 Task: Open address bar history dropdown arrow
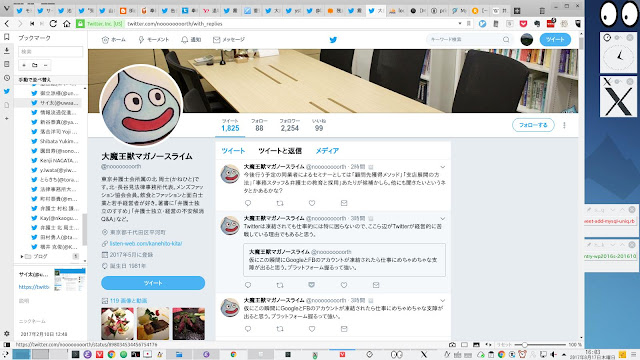pyautogui.click(x=460, y=24)
